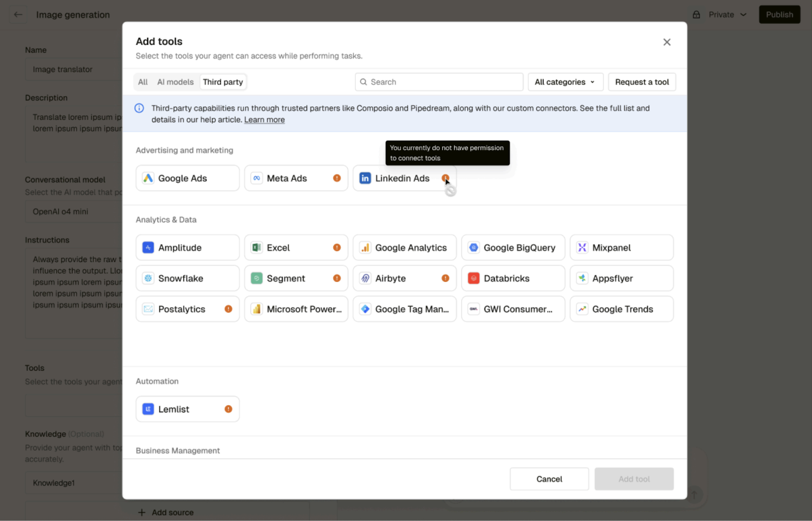Viewport: 812px width, 521px height.
Task: Click the Business Management section heading
Action: click(x=178, y=450)
